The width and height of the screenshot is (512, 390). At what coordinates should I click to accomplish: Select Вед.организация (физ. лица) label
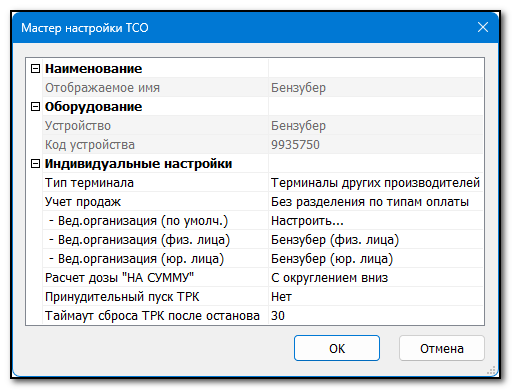pyautogui.click(x=139, y=240)
